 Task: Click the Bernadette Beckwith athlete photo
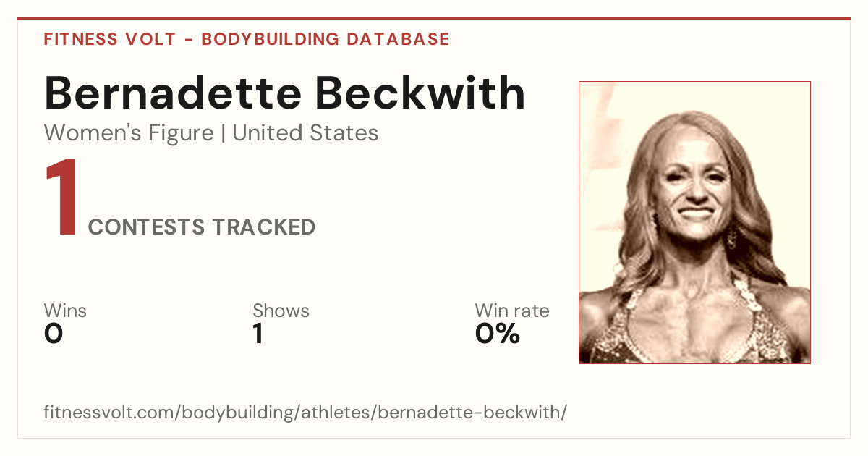[x=694, y=222]
